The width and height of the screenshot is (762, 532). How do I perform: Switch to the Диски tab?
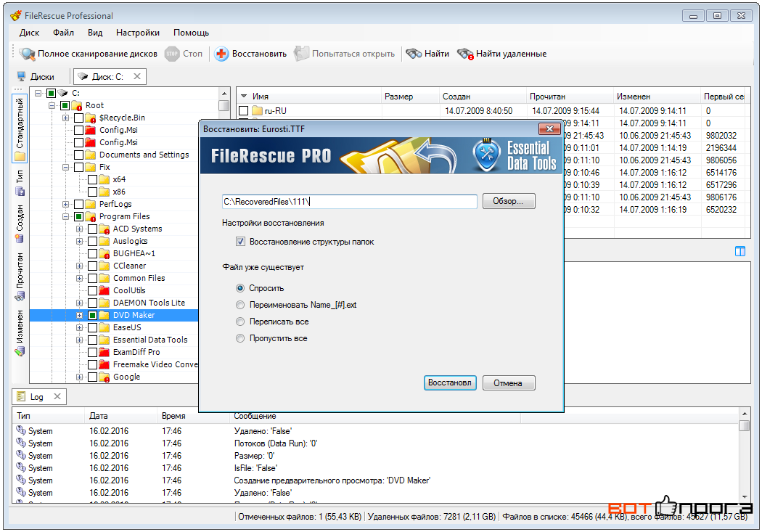click(x=35, y=77)
